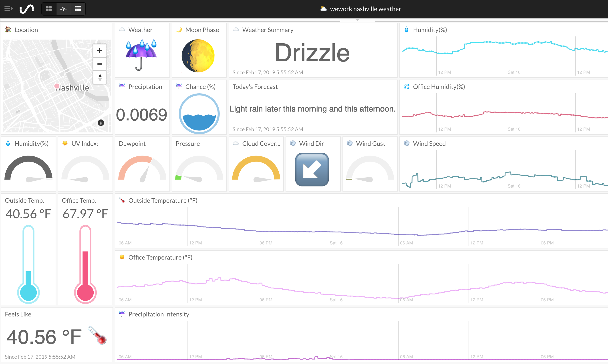
Task: Select the grid tiles view icon
Action: pyautogui.click(x=49, y=9)
